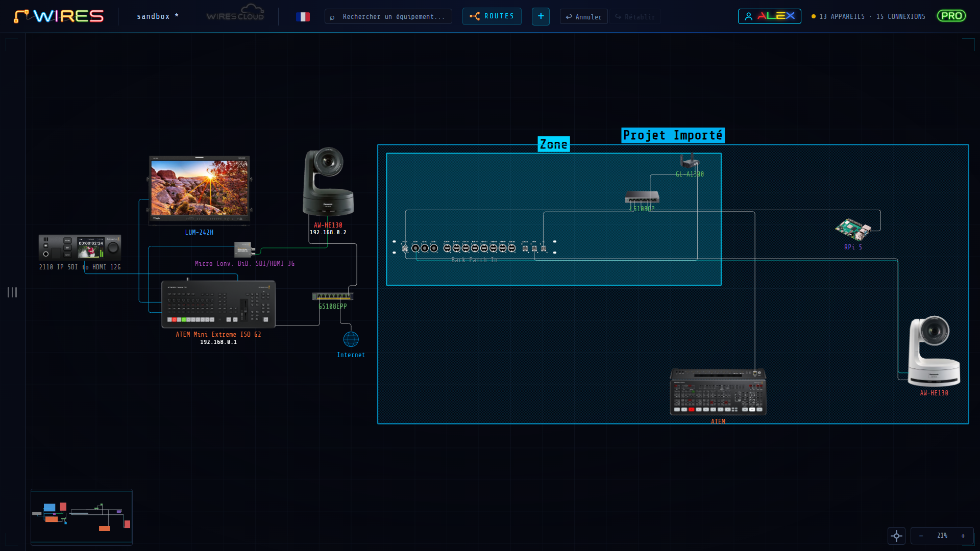The image size is (980, 551).
Task: Select the GS108EPP network switch
Action: pos(333,296)
